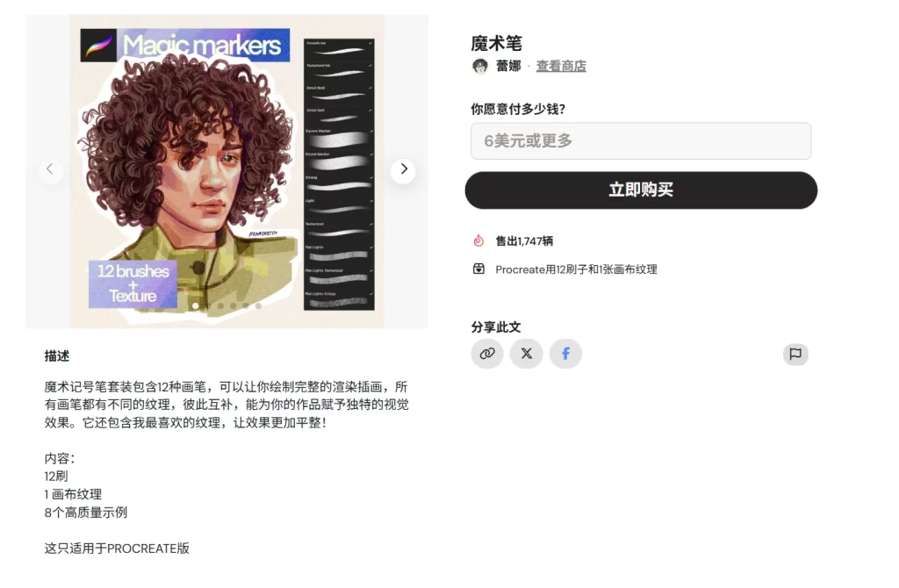This screenshot has height=588, width=899.
Task: Focus the 6美元或更多 price input field
Action: [x=641, y=141]
